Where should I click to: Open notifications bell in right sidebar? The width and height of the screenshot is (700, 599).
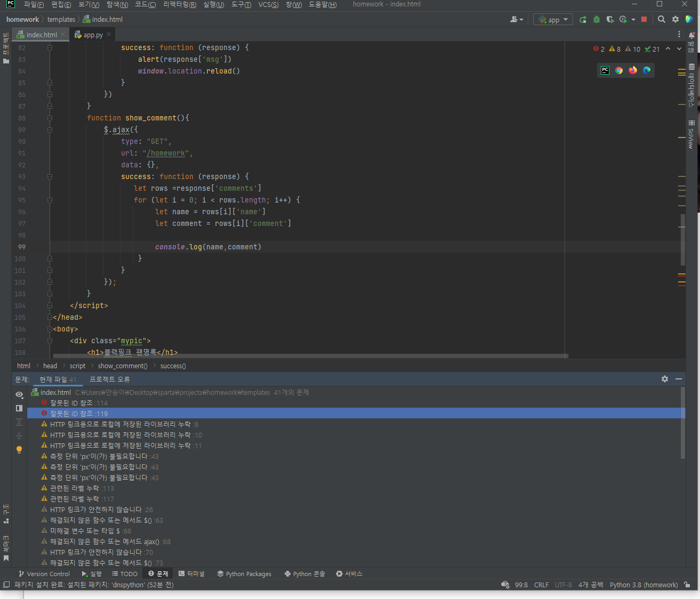click(692, 36)
